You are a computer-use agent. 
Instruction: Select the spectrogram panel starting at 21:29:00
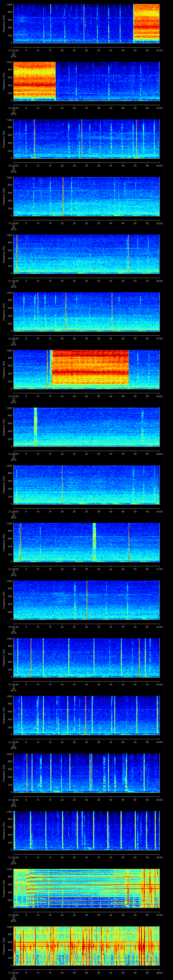pyautogui.click(x=86, y=485)
